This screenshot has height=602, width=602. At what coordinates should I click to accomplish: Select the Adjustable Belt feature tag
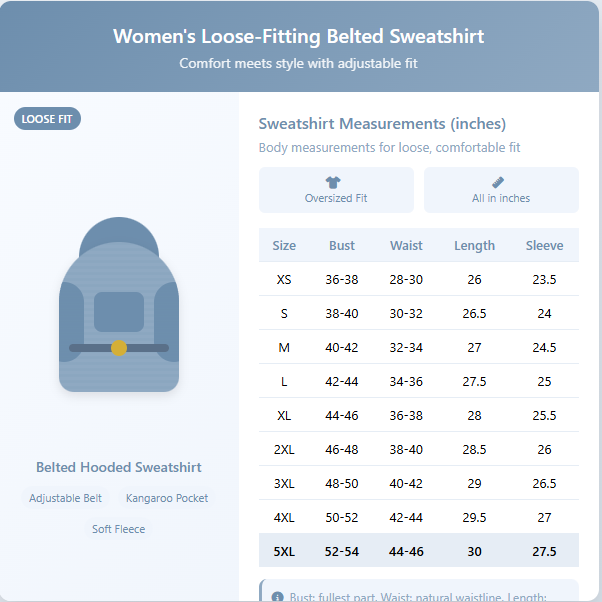pyautogui.click(x=66, y=498)
